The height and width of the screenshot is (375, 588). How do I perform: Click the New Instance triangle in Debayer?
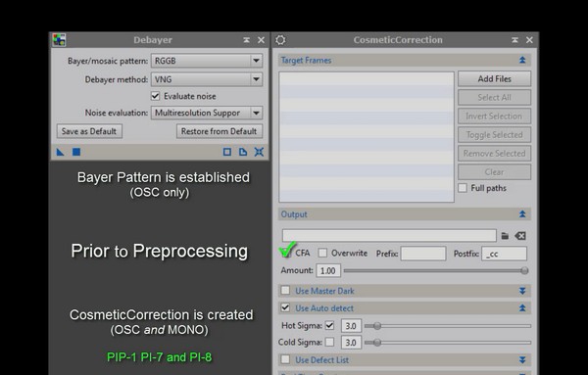pos(60,152)
